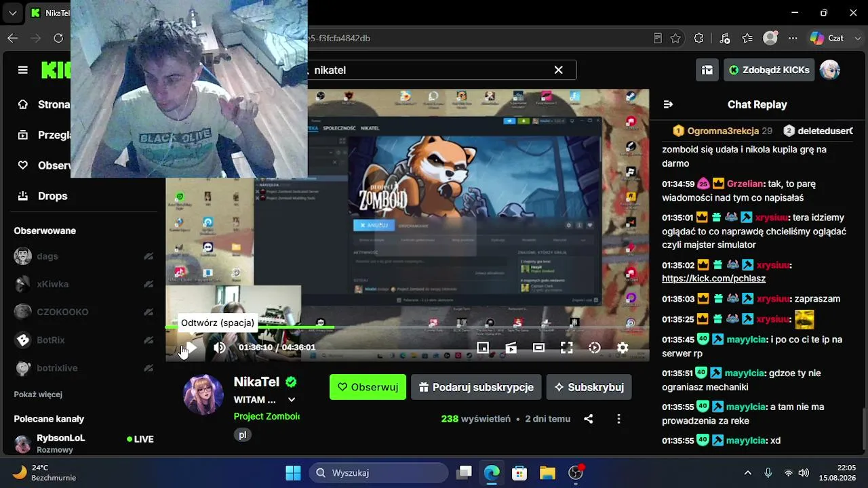Screen dimensions: 868x488
Task: Reload the current browser page
Action: click(58, 38)
